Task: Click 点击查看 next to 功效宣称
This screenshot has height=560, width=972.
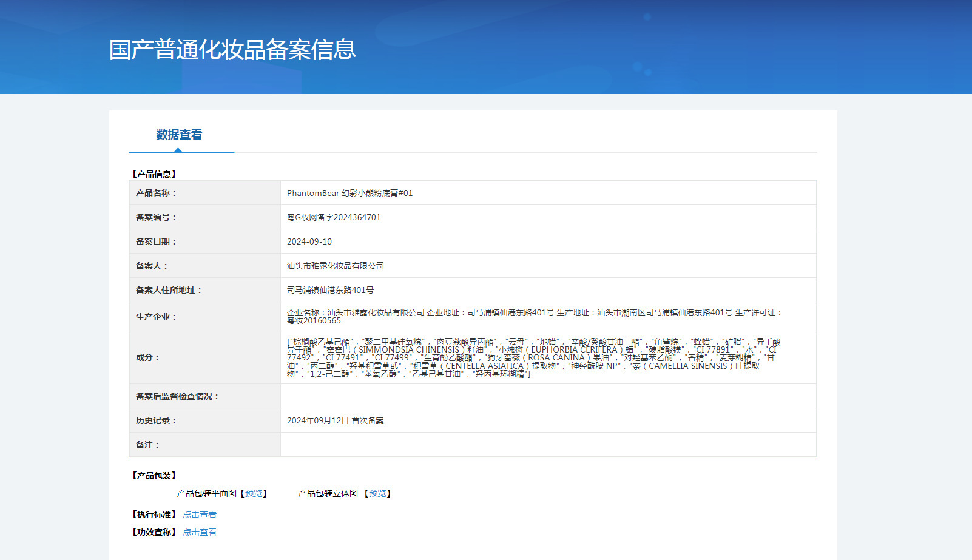Action: coord(200,532)
